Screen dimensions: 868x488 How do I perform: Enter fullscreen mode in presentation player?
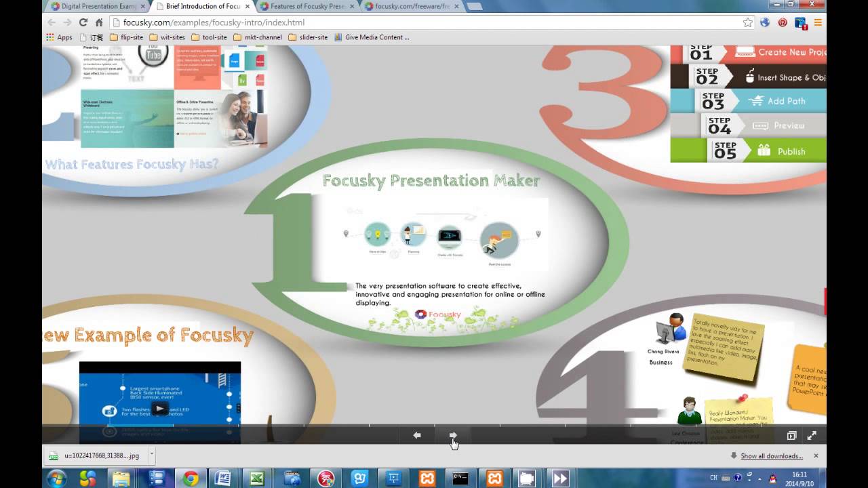812,436
